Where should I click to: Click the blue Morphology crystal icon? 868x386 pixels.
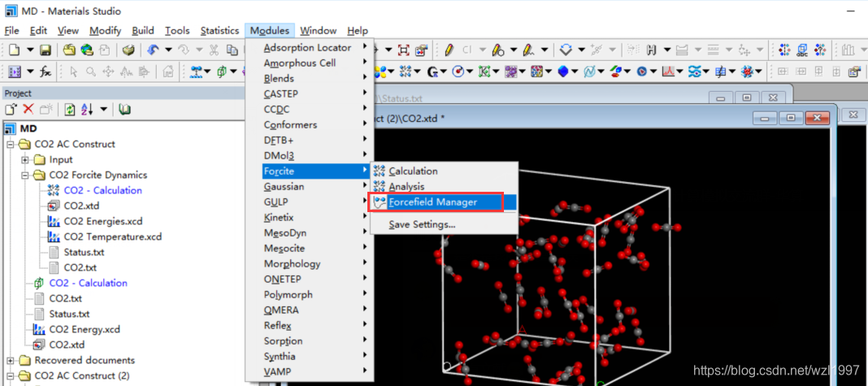point(563,71)
